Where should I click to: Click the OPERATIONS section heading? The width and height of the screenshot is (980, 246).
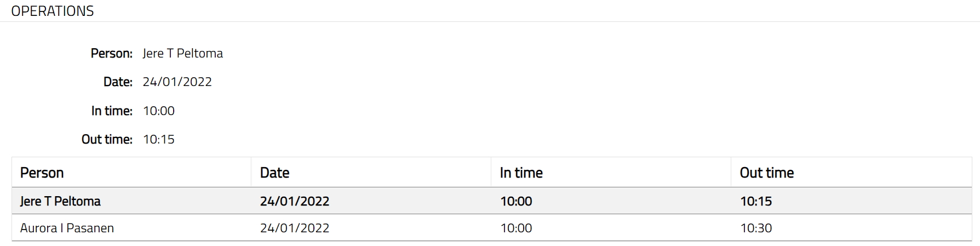point(53,11)
